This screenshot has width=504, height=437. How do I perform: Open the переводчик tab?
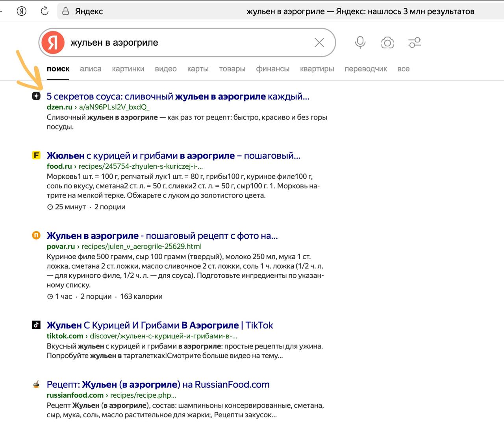point(366,69)
